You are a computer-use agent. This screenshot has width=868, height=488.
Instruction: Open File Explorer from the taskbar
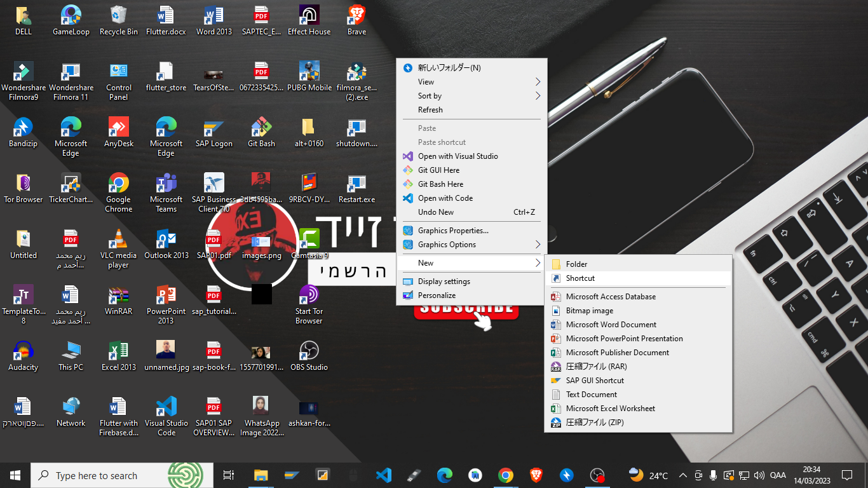pyautogui.click(x=261, y=475)
